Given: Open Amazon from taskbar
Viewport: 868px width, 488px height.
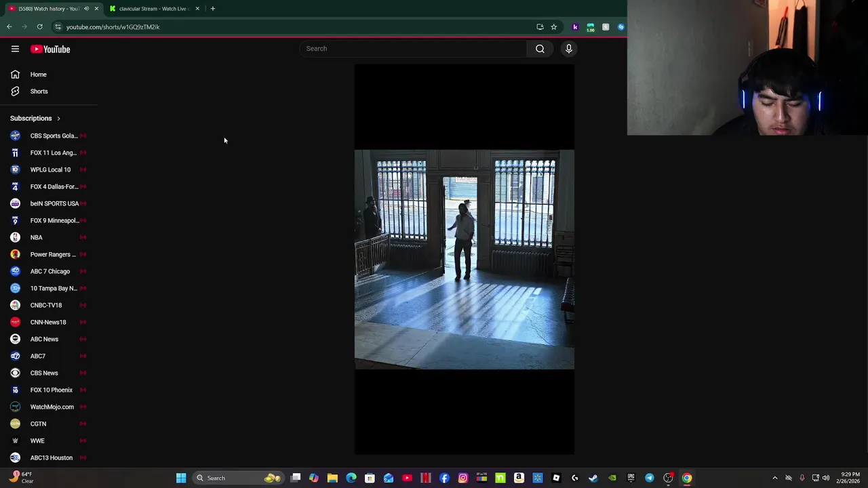Looking at the screenshot, I should click(x=519, y=478).
